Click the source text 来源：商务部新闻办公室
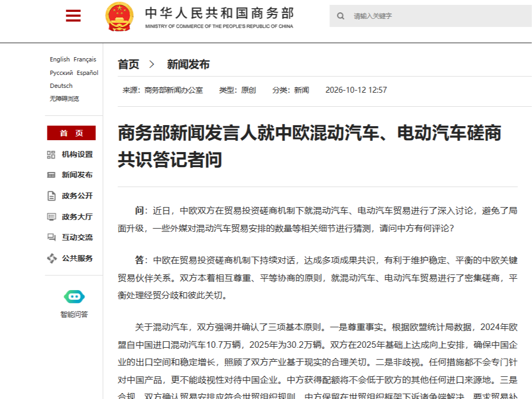This screenshot has width=532, height=399. [x=163, y=90]
